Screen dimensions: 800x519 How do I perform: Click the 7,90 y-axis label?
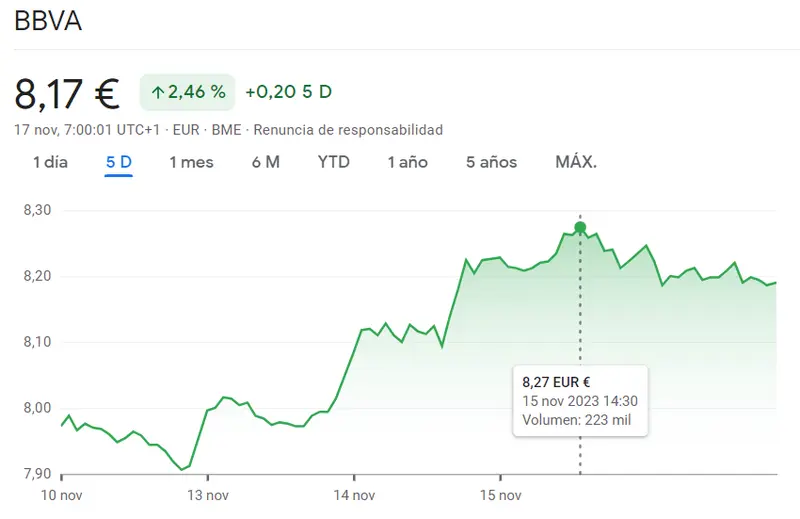(37, 474)
